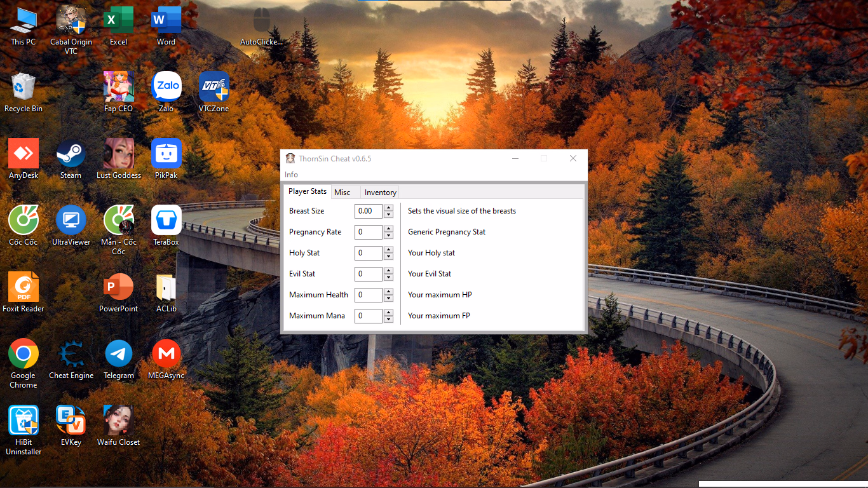Select the Player Stats tab
The width and height of the screenshot is (868, 488).
(308, 191)
